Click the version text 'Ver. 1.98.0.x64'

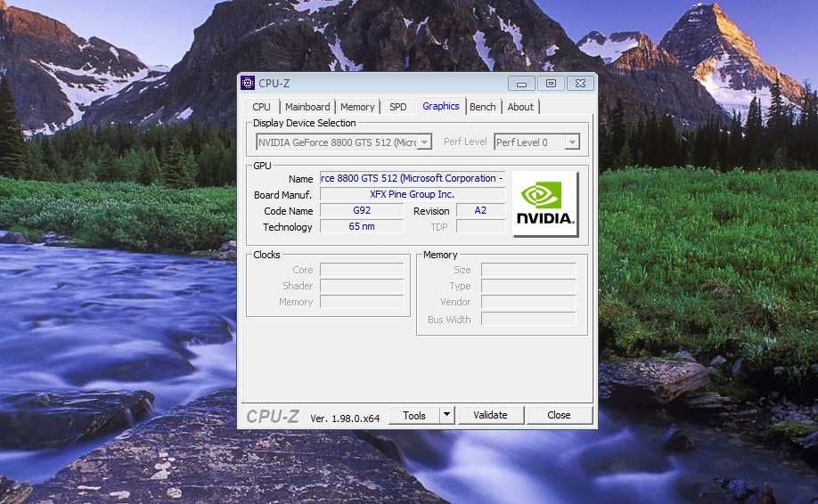[345, 418]
